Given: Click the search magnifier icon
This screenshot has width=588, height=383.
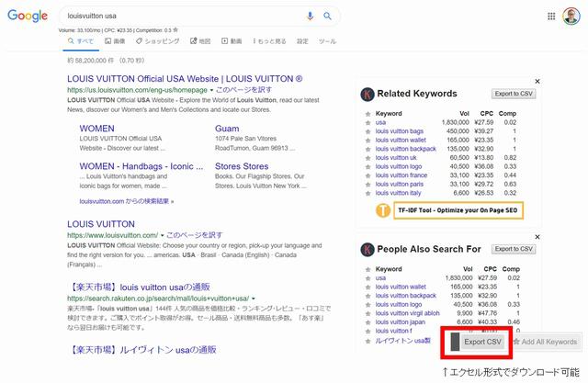Looking at the screenshot, I should (x=326, y=16).
